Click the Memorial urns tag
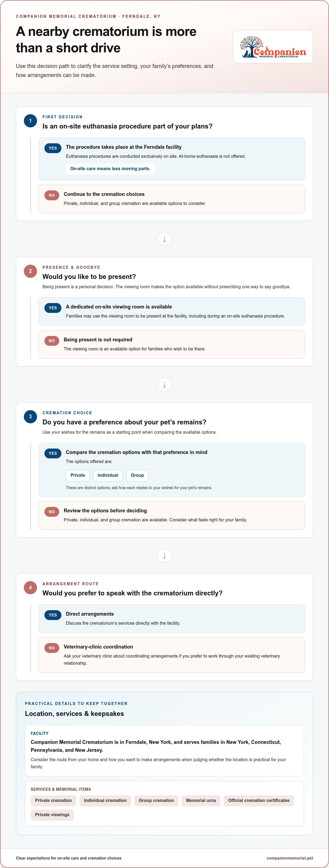Screen dimensions: 329x868 pos(201,800)
